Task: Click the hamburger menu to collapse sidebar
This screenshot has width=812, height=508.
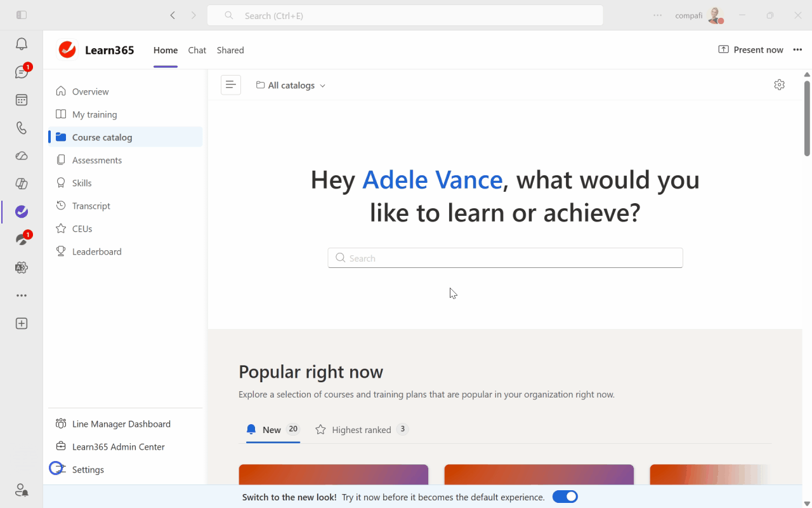Action: pos(231,85)
